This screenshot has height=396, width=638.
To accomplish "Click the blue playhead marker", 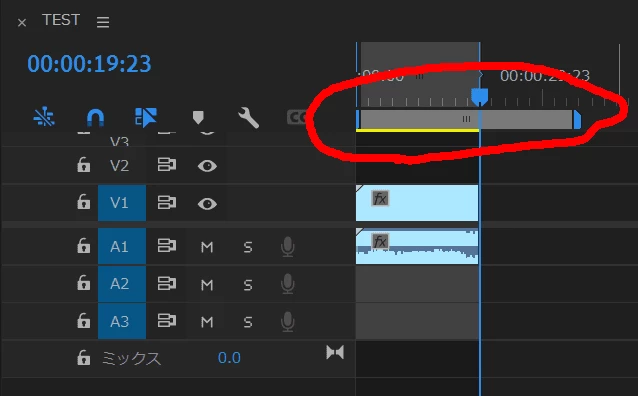I will [x=480, y=97].
